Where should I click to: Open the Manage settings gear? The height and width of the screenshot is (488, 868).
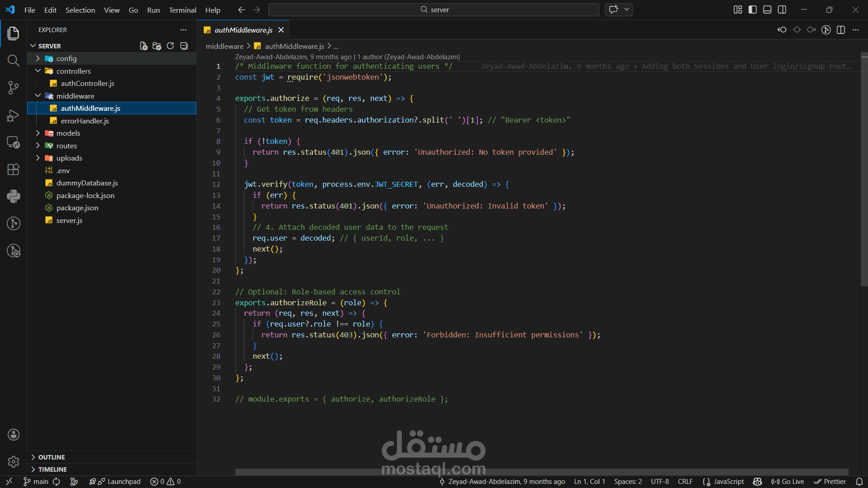[14, 462]
